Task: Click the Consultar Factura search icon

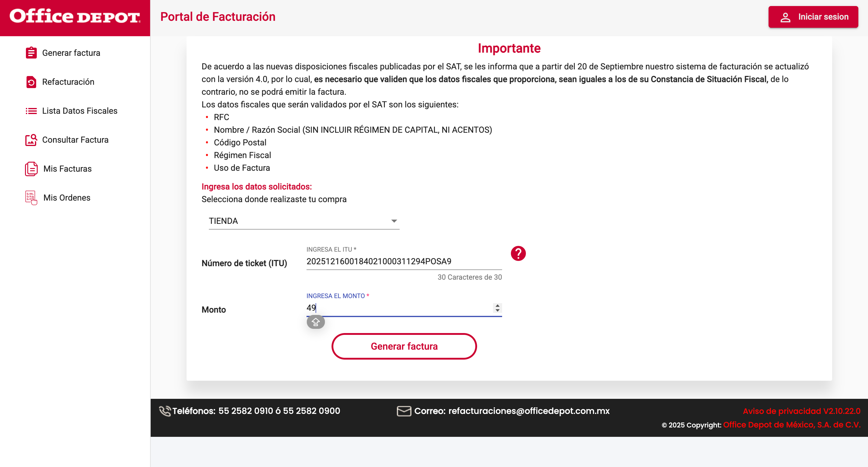Action: [x=31, y=140]
